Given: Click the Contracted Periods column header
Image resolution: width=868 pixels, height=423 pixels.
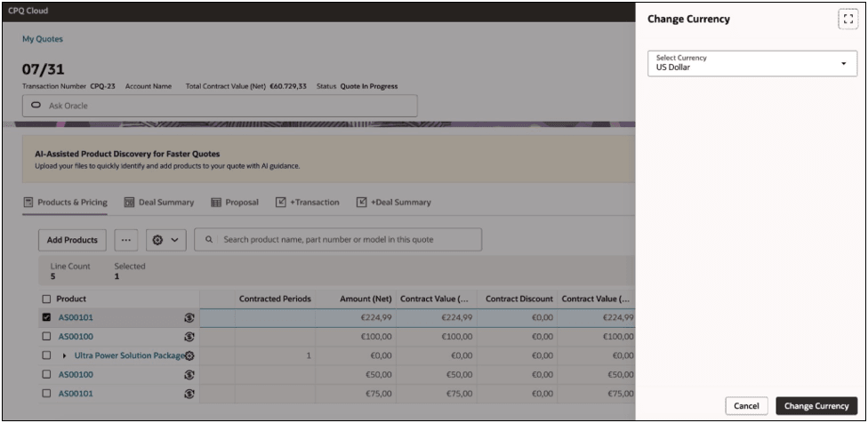Looking at the screenshot, I should click(275, 299).
